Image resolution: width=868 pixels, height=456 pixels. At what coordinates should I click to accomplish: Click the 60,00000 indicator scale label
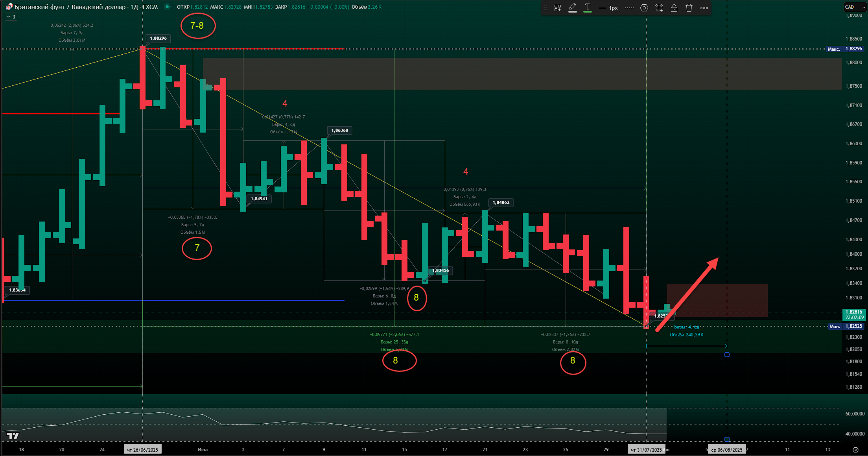pos(855,414)
